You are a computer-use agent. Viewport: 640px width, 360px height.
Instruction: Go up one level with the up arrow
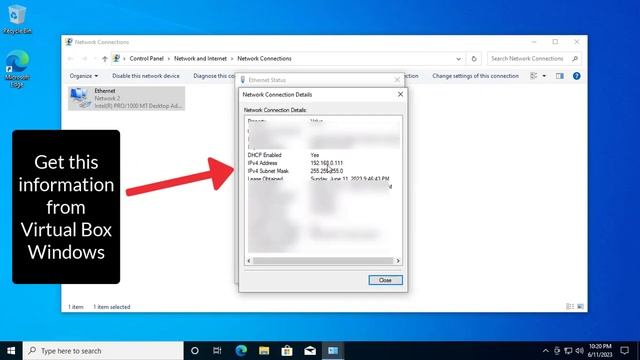105,59
